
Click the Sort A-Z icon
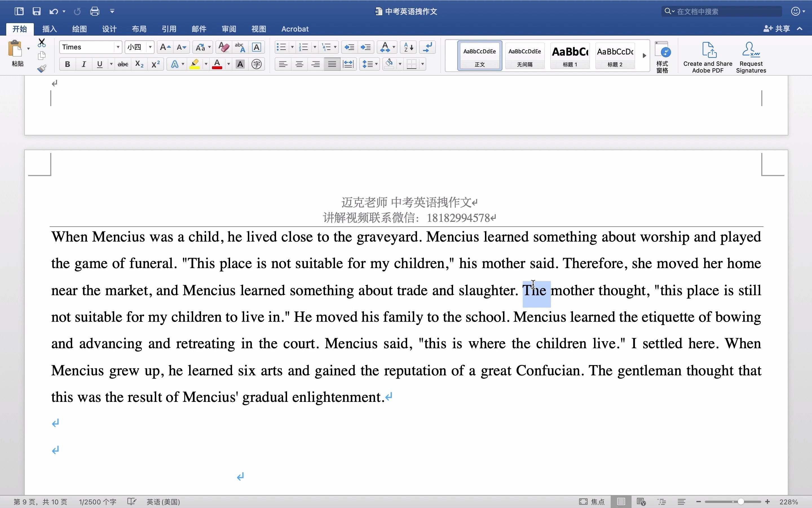tap(408, 47)
